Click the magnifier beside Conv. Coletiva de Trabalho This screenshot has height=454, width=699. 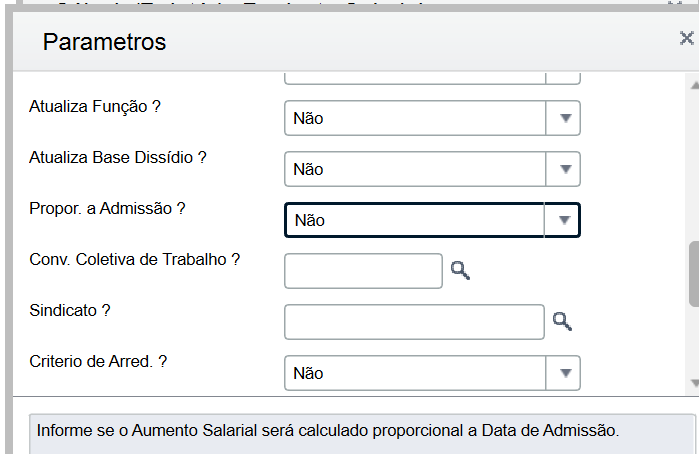(460, 270)
